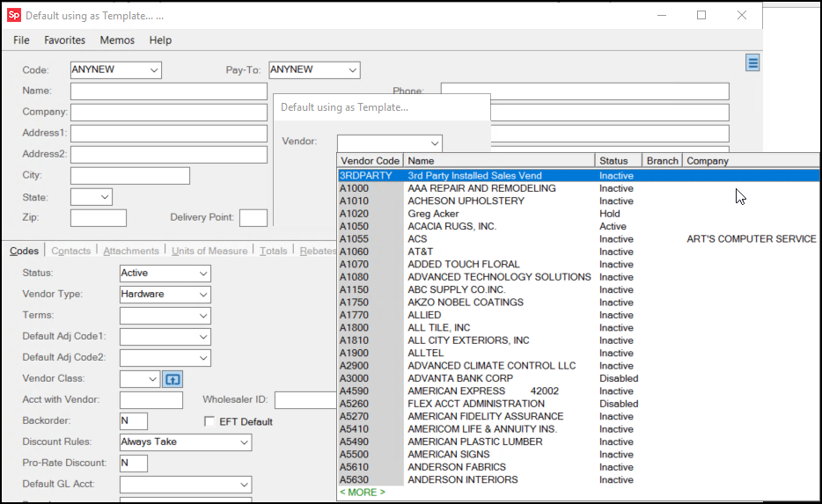Click the Vendor Class lookup icon button
The width and height of the screenshot is (822, 504).
(172, 379)
